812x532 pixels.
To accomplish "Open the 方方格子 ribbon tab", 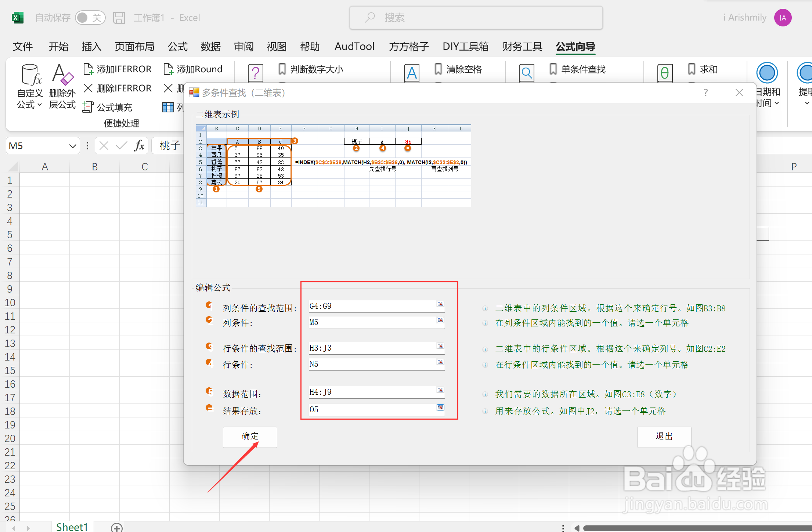I will tap(409, 47).
